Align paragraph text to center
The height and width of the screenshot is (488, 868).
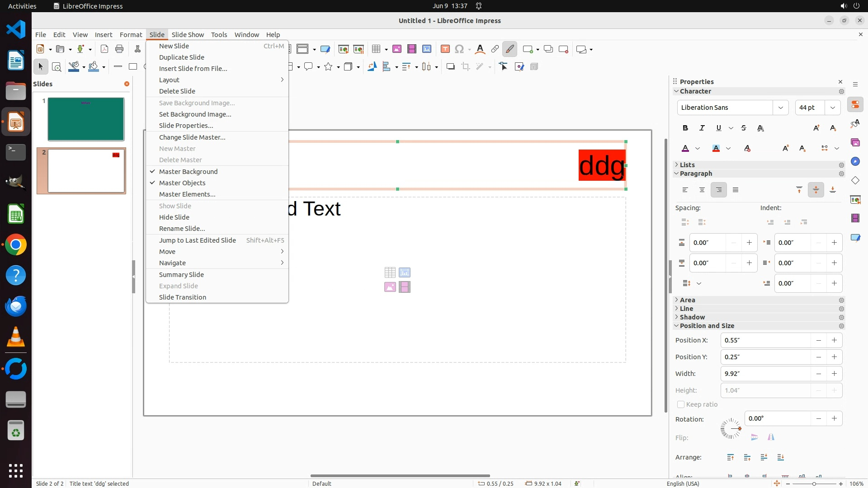tap(702, 190)
